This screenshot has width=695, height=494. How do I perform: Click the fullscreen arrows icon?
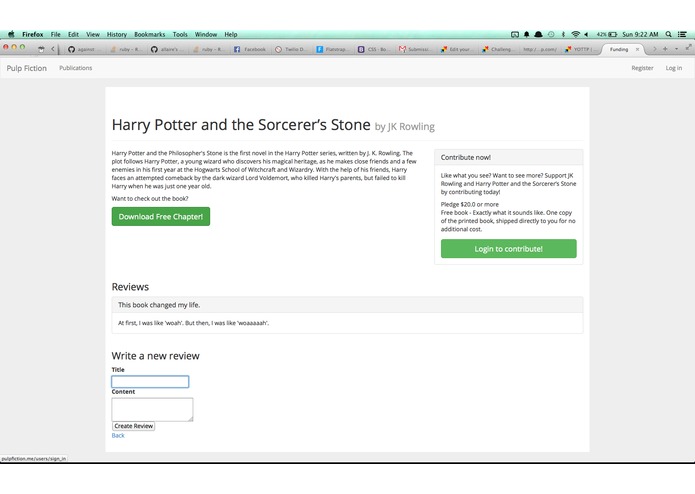tap(688, 47)
